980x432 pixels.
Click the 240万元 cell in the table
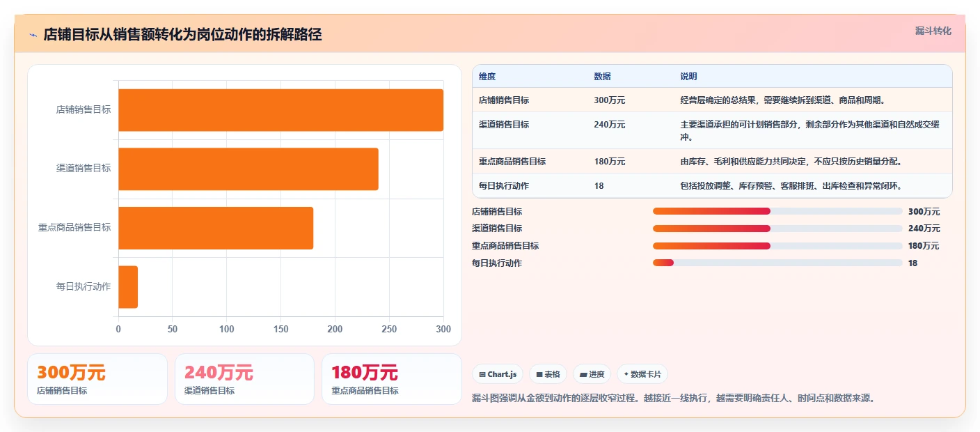[610, 125]
